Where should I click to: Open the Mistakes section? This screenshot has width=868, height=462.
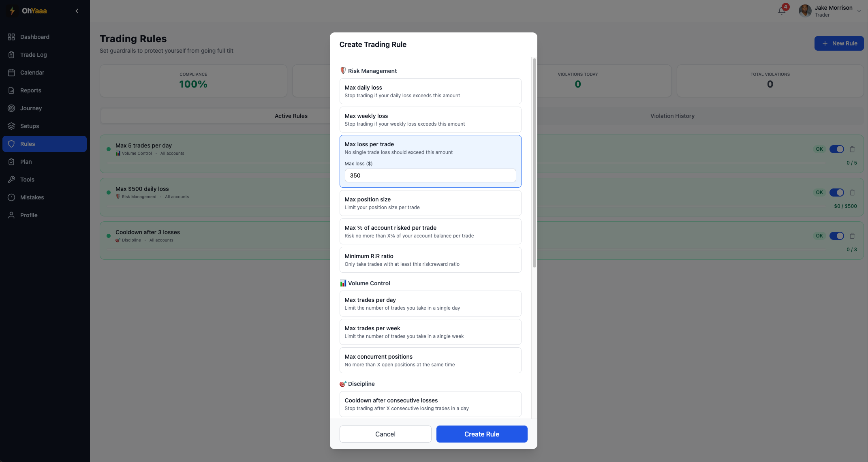32,197
